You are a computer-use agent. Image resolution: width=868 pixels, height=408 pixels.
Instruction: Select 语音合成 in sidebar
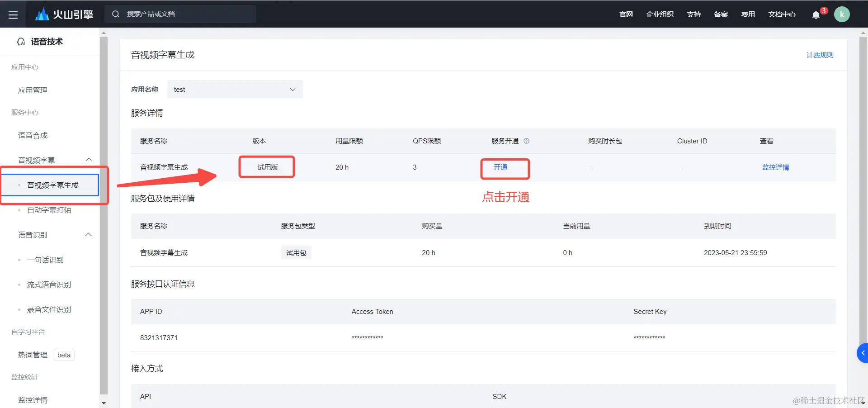[33, 135]
